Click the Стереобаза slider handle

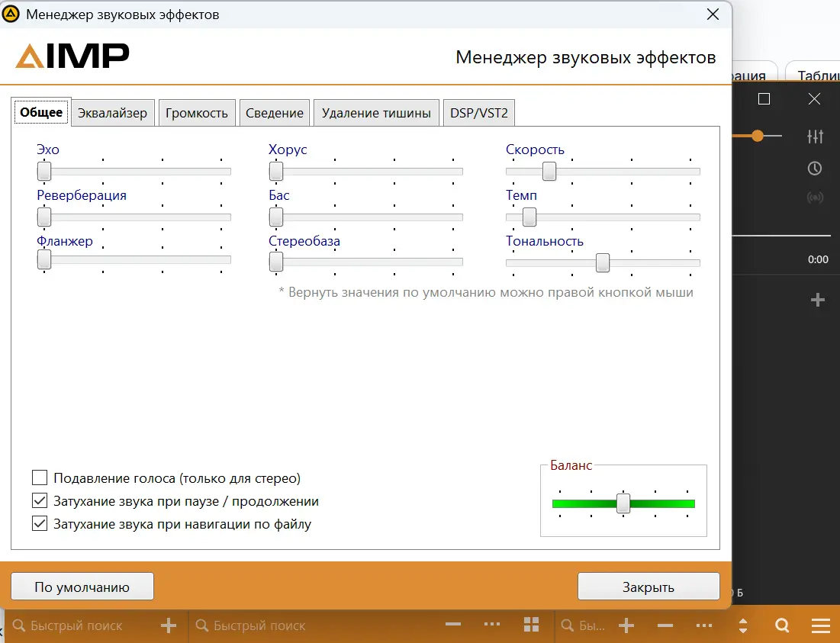pyautogui.click(x=276, y=262)
